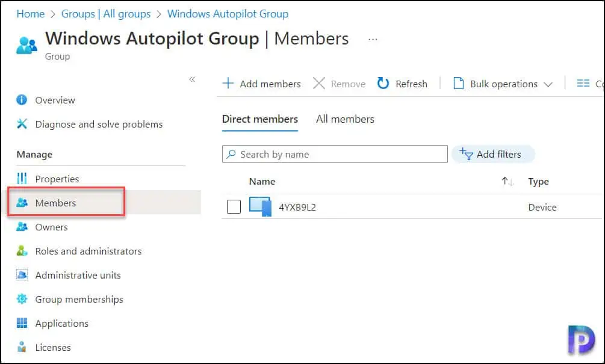Open Administrative units page

coord(78,275)
